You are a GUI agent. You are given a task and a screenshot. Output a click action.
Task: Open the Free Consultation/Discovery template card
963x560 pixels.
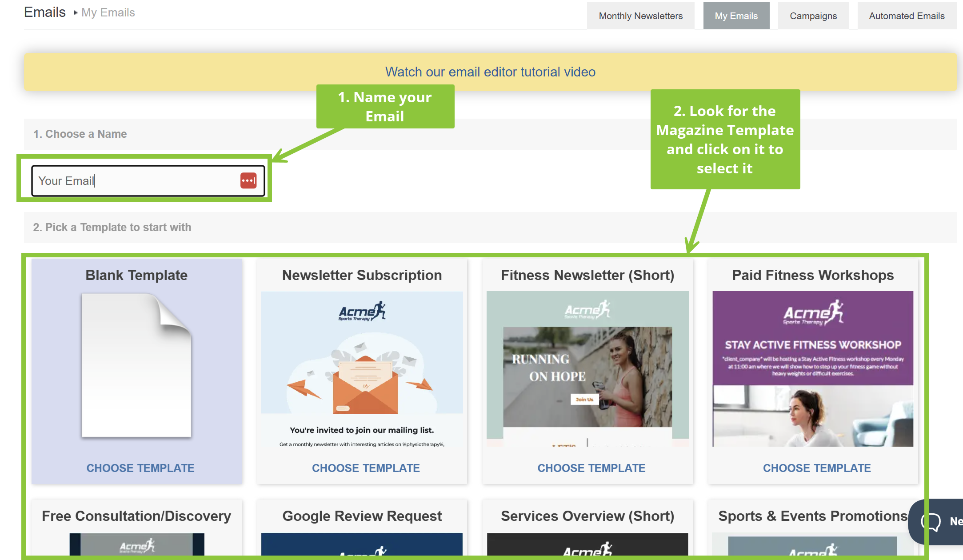pyautogui.click(x=136, y=516)
